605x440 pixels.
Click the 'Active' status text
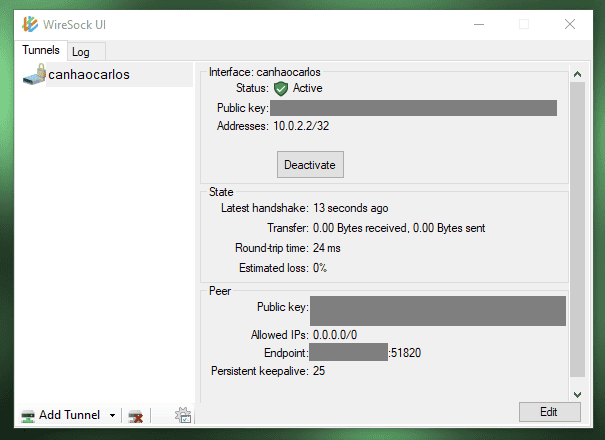tap(308, 88)
